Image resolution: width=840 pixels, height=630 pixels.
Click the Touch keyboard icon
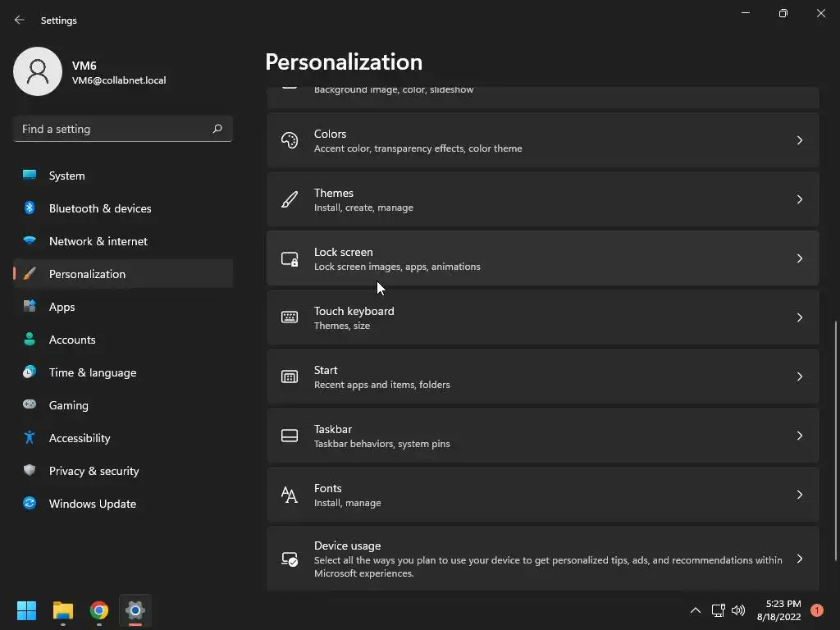(290, 317)
